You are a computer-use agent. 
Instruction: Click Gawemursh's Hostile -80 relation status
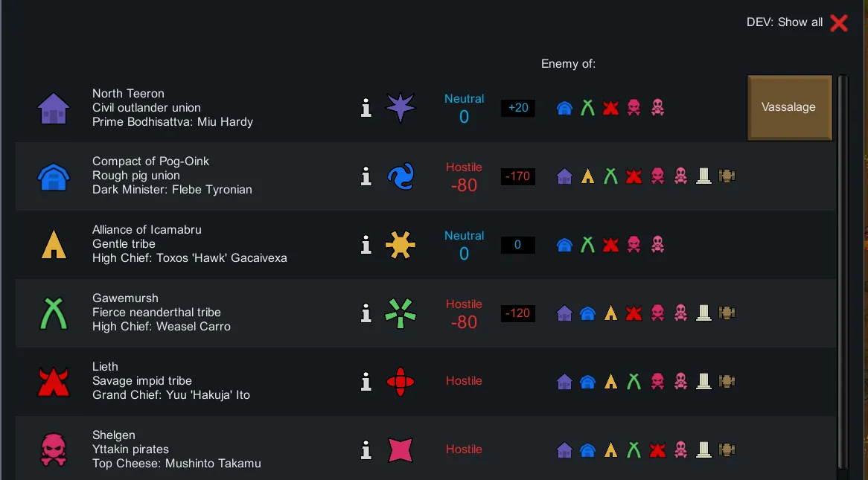coord(464,313)
